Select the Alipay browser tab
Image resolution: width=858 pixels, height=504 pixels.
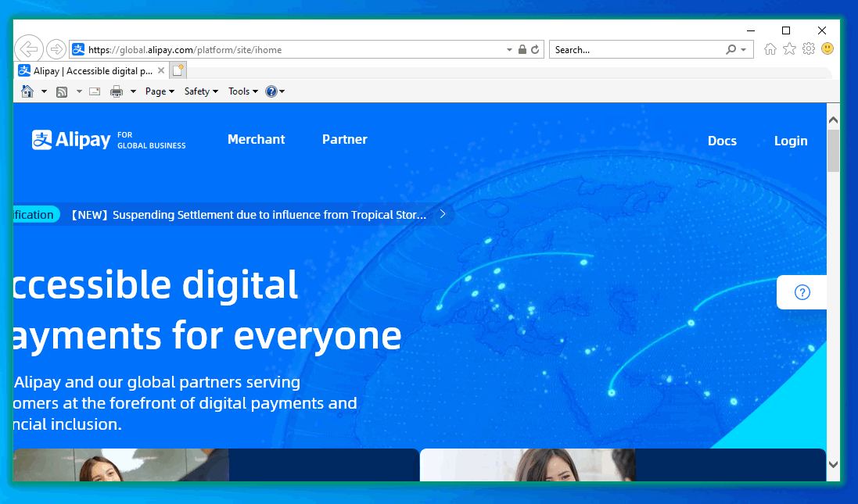[92, 70]
